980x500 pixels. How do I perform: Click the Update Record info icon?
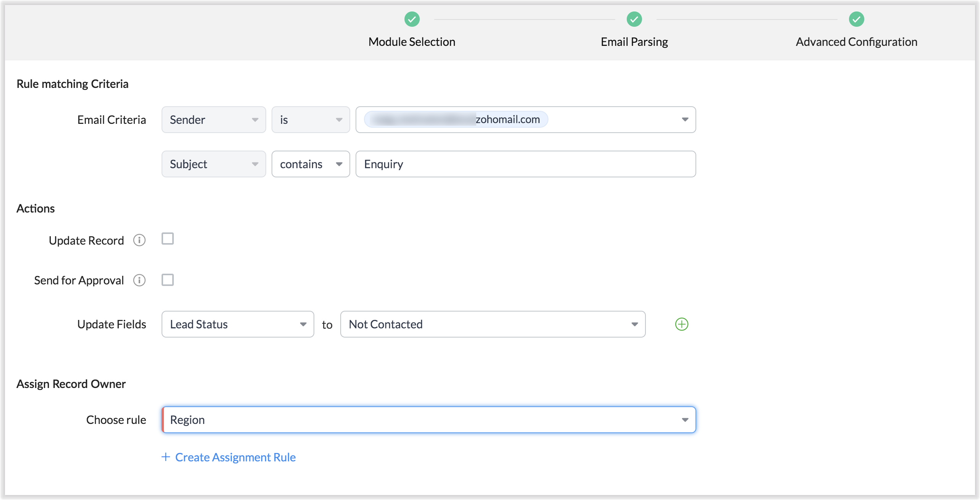(139, 240)
